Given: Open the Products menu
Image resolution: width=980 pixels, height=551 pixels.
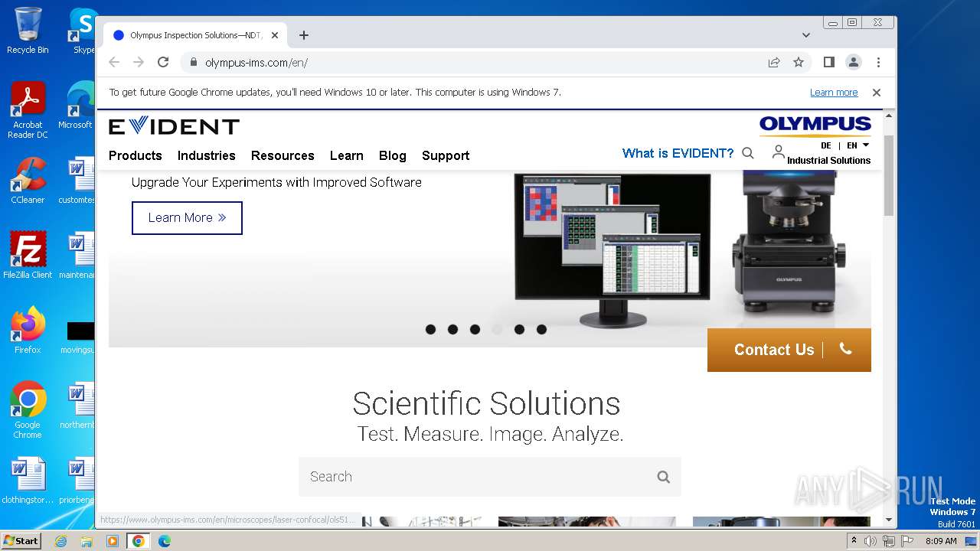Looking at the screenshot, I should (136, 155).
